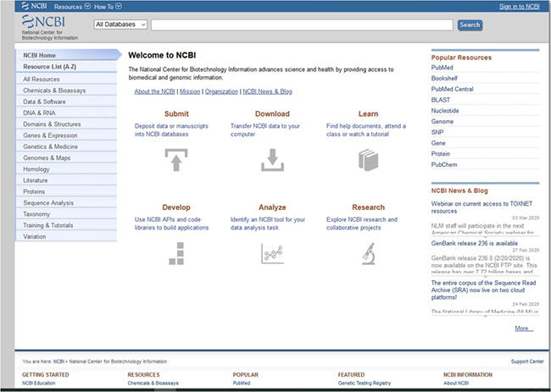Open Chemicals & Bioassays sidebar item

(x=66, y=91)
